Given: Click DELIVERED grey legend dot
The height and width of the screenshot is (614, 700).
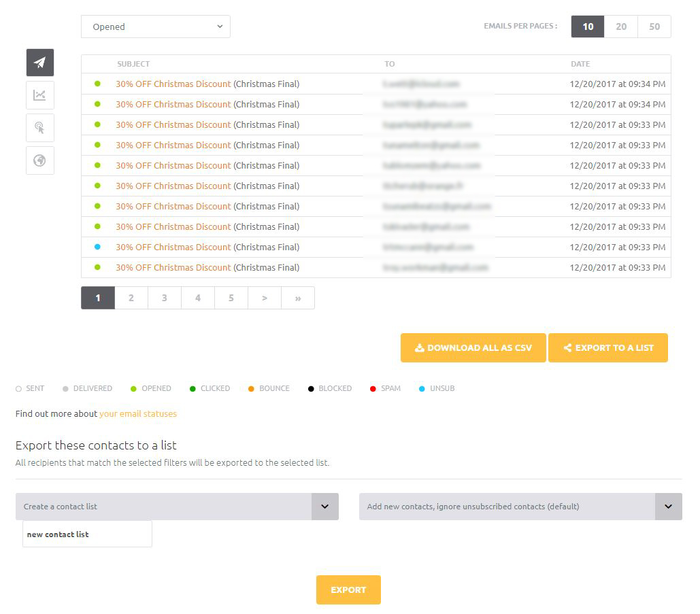Looking at the screenshot, I should [x=65, y=389].
